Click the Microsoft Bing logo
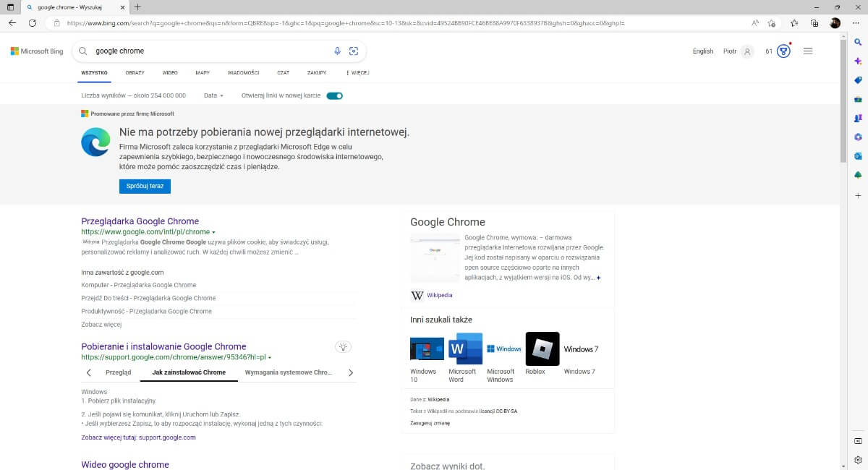Viewport: 868px width, 470px height. click(x=36, y=51)
